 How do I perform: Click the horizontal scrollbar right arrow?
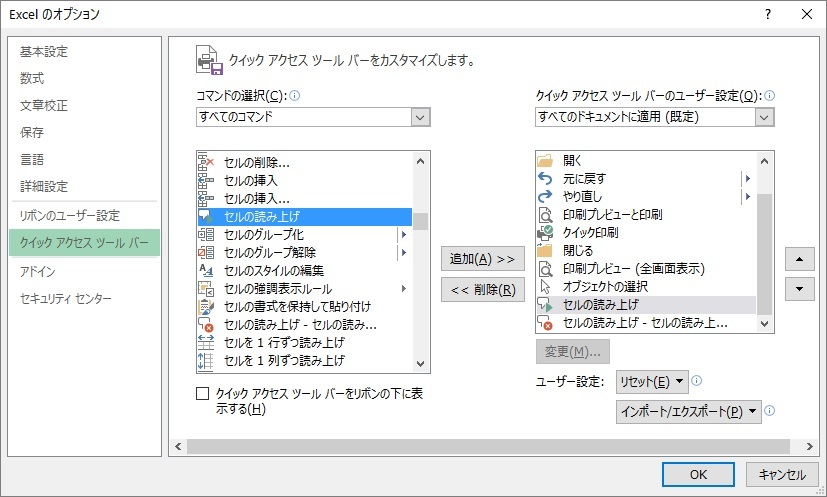point(809,446)
